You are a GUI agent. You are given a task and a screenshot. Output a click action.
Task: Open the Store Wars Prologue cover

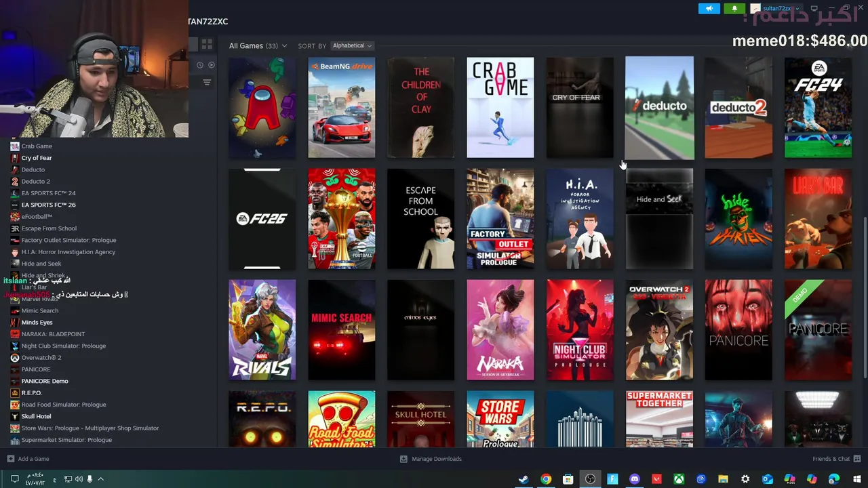(500, 419)
